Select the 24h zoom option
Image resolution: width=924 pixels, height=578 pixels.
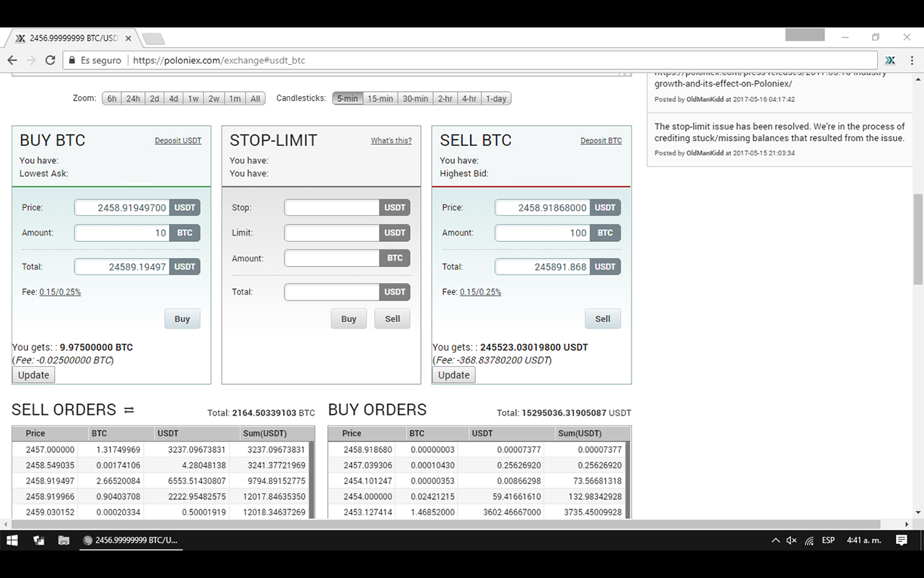[134, 98]
